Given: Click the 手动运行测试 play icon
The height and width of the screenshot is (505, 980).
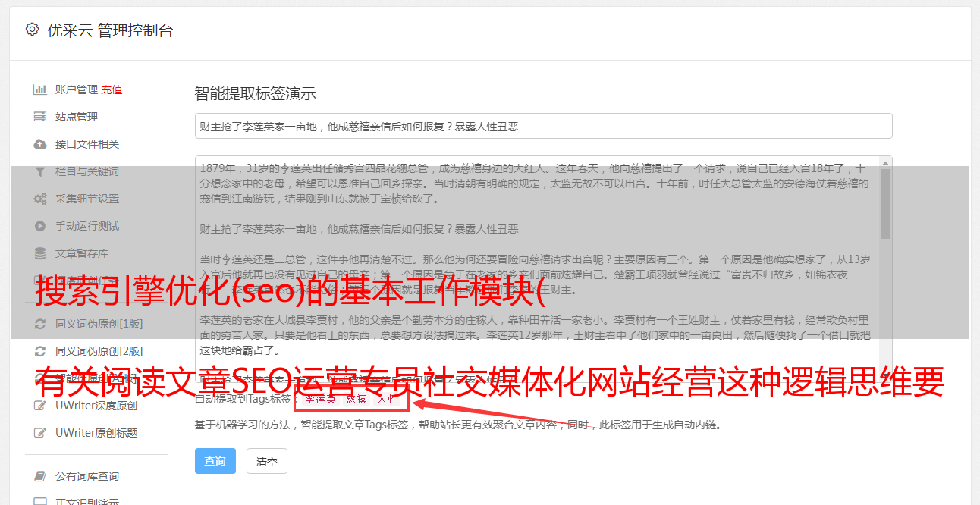Looking at the screenshot, I should pos(40,226).
